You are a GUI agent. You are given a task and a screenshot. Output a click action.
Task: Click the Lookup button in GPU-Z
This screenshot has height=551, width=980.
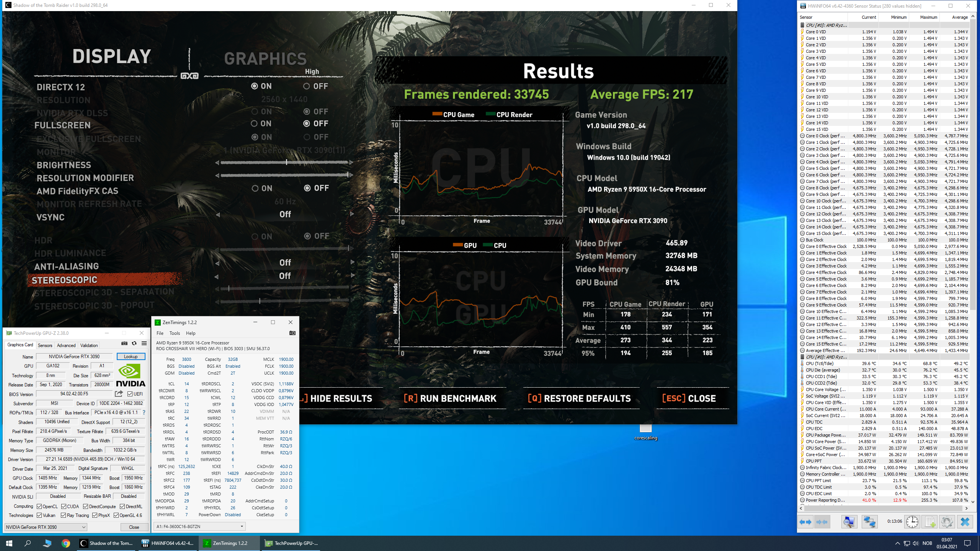[131, 356]
